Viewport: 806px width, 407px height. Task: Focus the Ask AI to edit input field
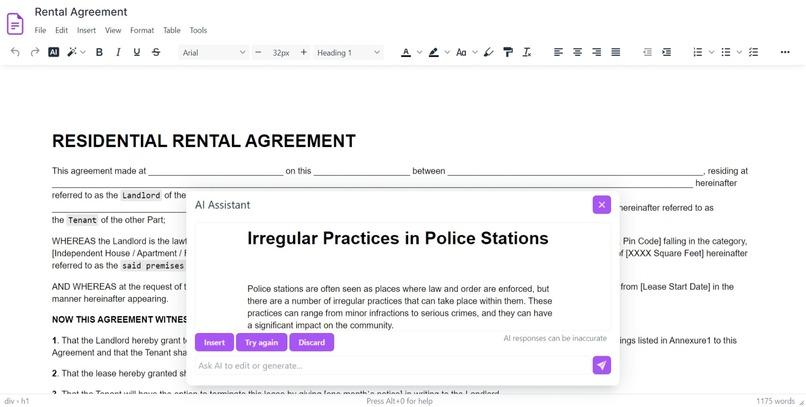[393, 365]
